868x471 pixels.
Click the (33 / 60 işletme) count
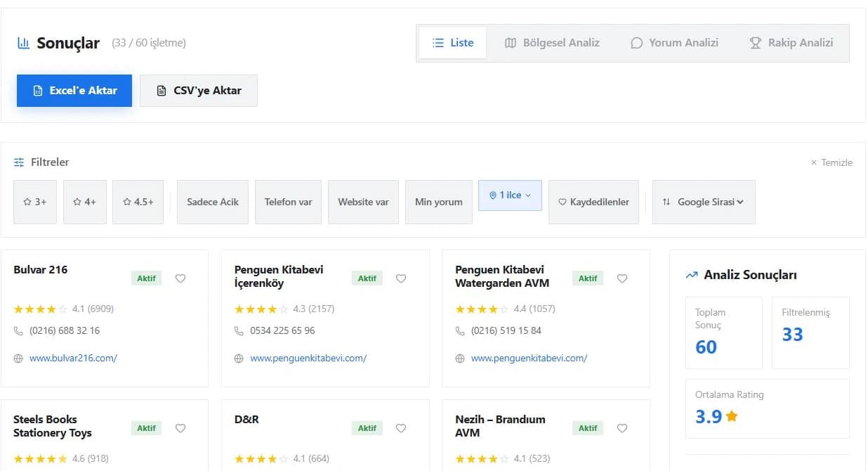pyautogui.click(x=149, y=44)
